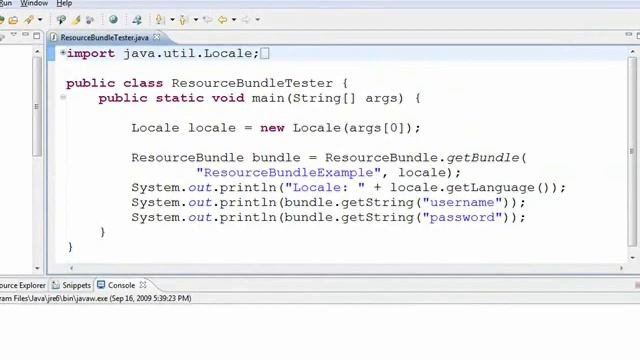Minimize the left side panel
Screen dimensions: 640x360
25,35
